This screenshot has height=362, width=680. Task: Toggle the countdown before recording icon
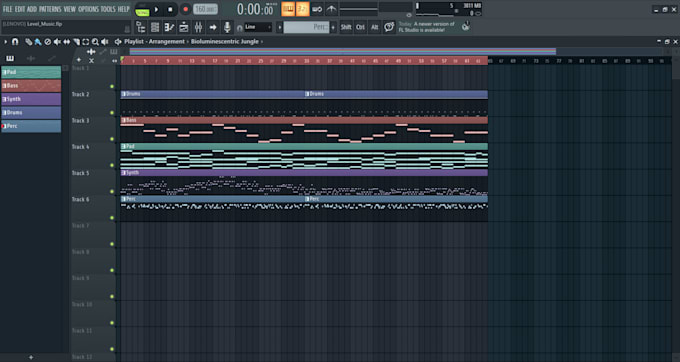coord(302,9)
